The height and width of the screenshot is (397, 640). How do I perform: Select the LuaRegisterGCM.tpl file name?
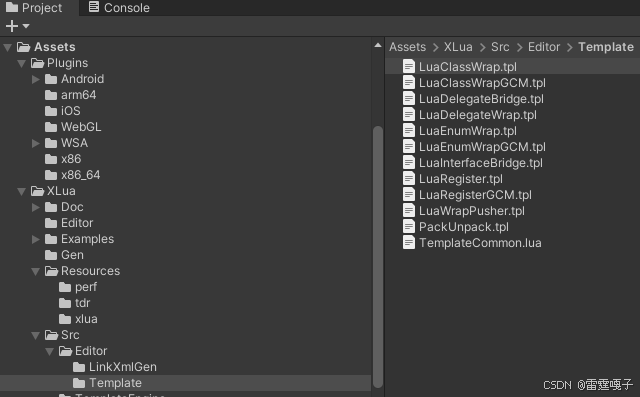point(476,195)
